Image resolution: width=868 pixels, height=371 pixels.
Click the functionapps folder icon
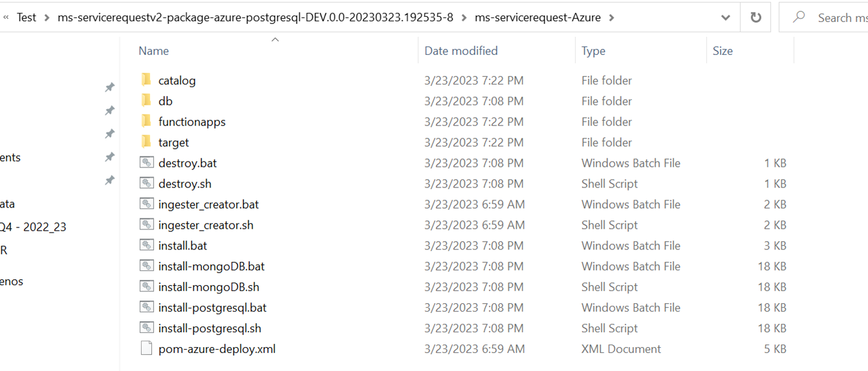pyautogui.click(x=146, y=122)
